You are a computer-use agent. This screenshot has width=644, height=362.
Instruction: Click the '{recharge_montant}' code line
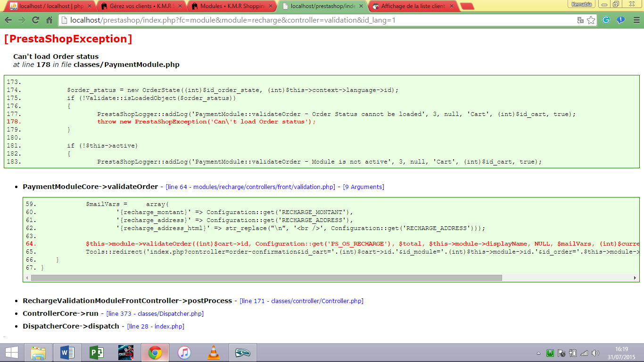[235, 212]
